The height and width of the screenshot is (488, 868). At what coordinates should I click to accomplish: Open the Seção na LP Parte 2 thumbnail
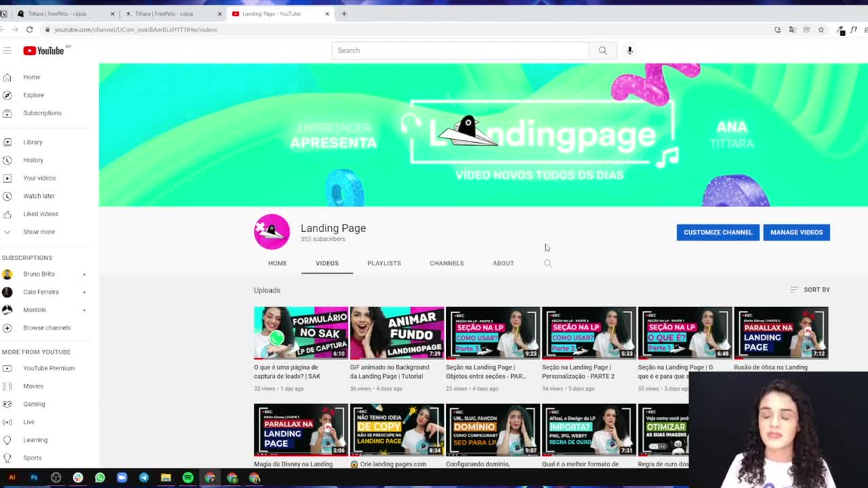click(x=589, y=333)
